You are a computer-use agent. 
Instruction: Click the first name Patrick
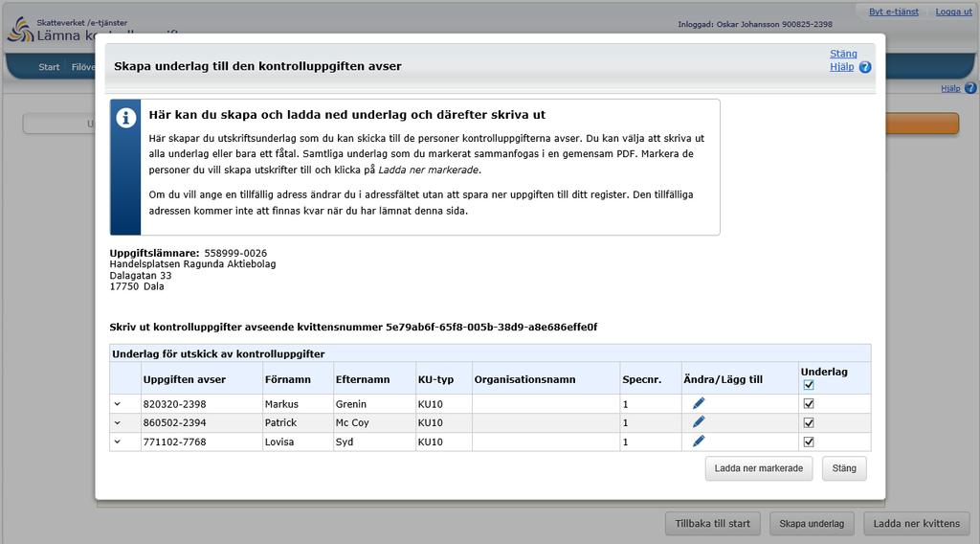[x=280, y=422]
